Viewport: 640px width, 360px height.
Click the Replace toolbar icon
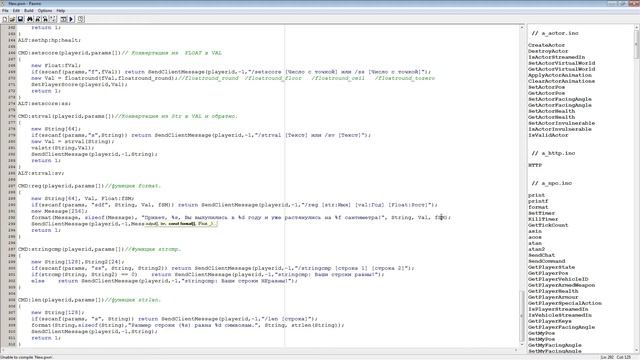tap(45, 19)
